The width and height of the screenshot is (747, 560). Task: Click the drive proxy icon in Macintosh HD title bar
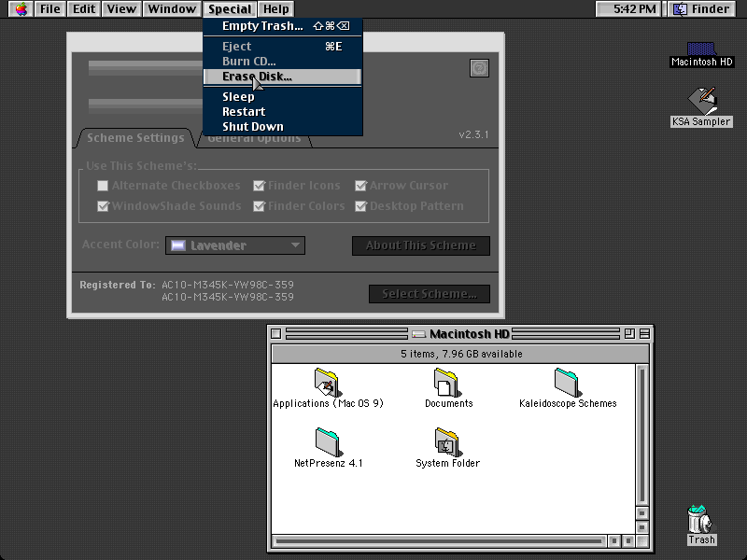(418, 334)
